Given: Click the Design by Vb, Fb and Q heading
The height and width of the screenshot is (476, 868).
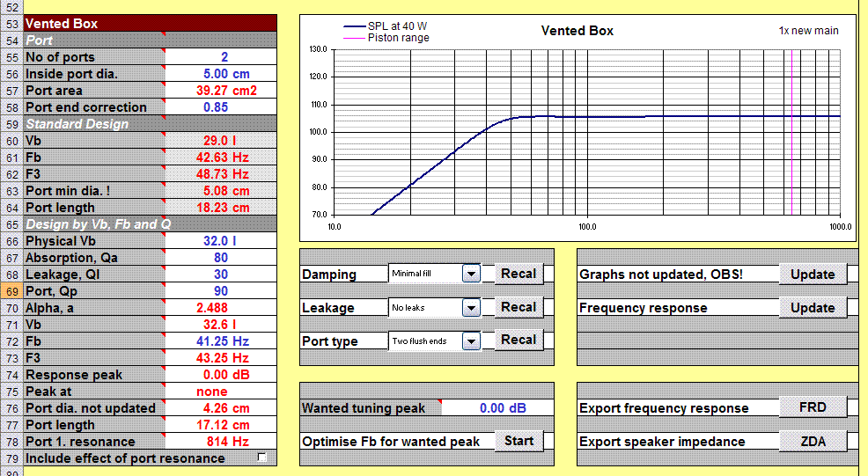Looking at the screenshot, I should [150, 224].
